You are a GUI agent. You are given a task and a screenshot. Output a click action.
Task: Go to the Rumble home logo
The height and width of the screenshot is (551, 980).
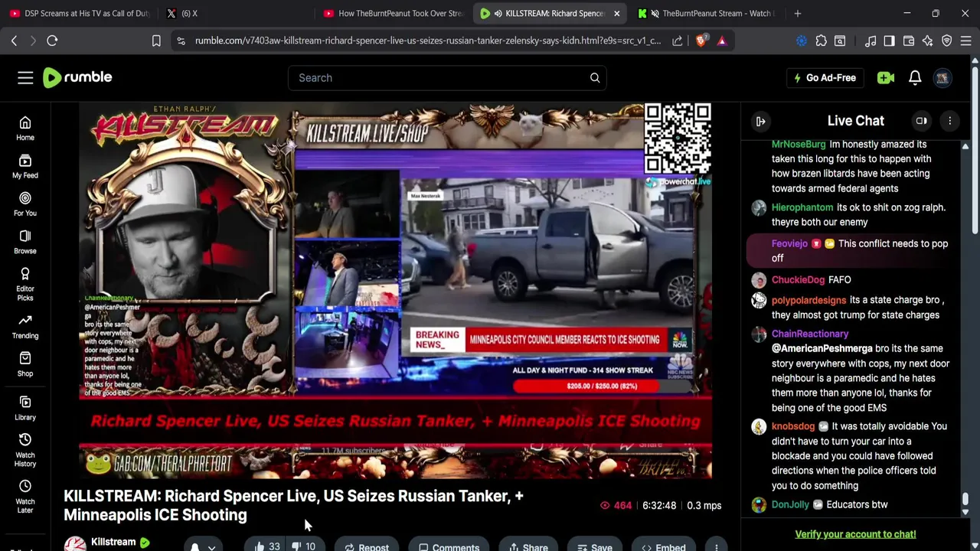point(77,77)
